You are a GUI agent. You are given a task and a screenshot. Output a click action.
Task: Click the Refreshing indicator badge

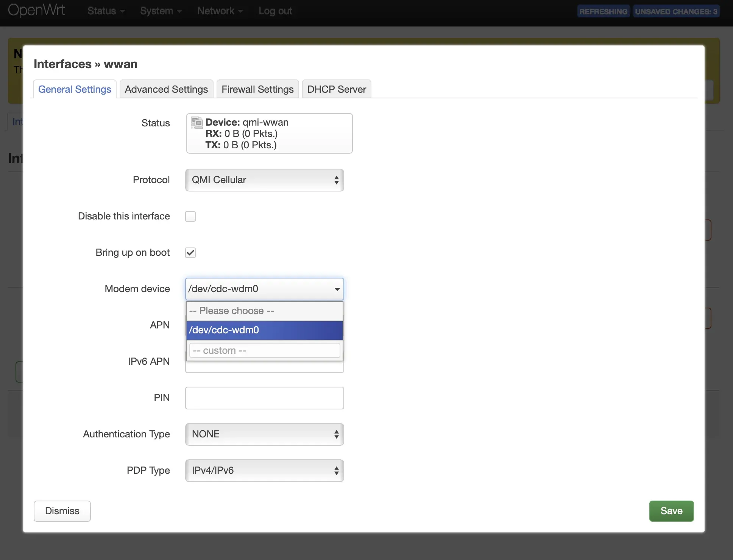tap(603, 11)
